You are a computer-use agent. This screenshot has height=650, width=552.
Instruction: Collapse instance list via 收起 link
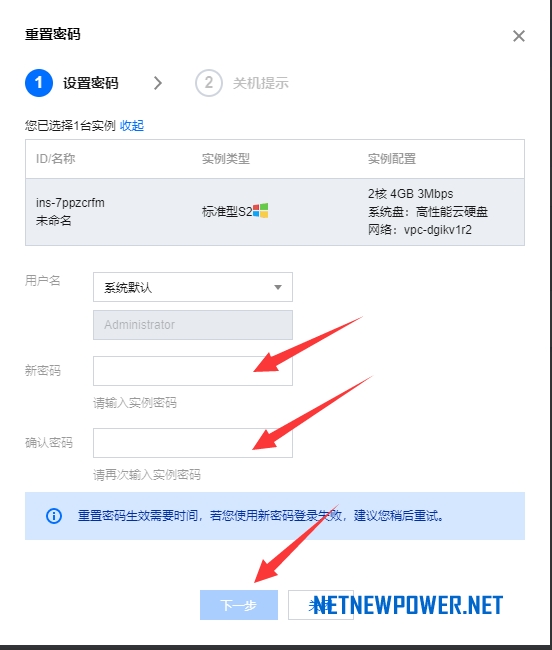coord(132,126)
